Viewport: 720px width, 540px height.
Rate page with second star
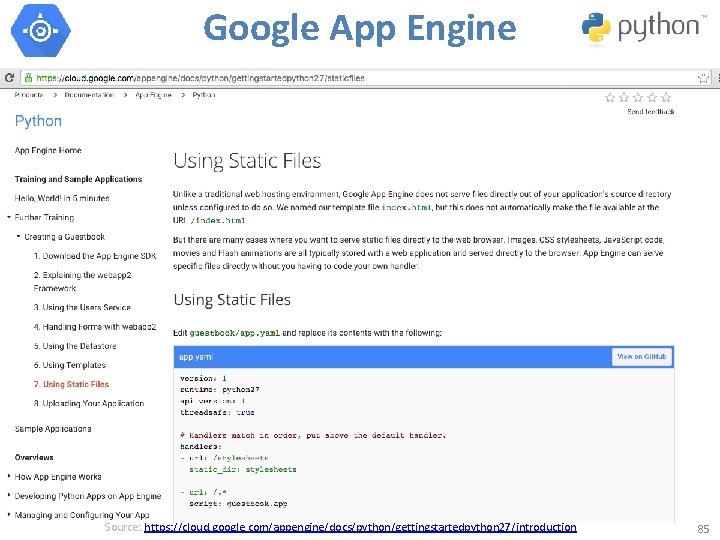(x=624, y=97)
